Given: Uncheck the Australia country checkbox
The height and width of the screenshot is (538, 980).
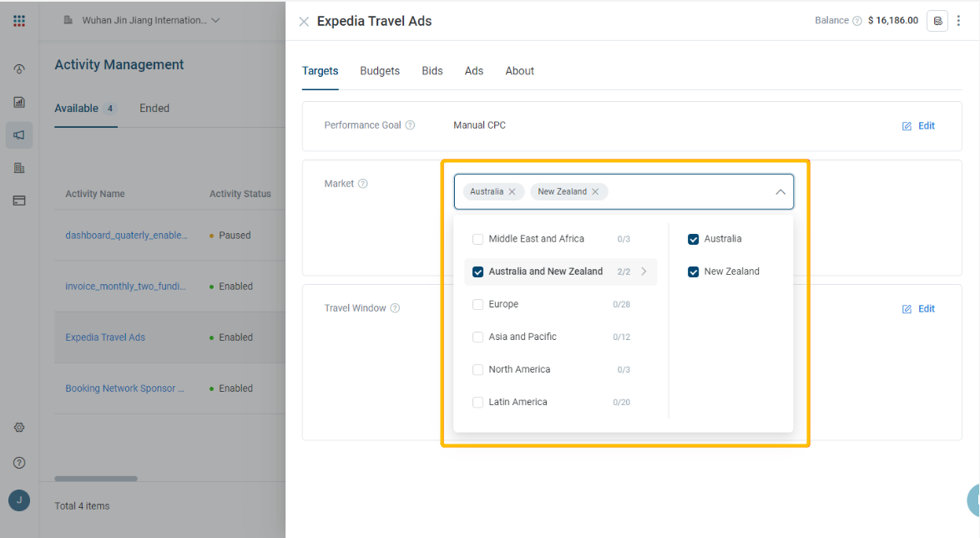Looking at the screenshot, I should [693, 239].
